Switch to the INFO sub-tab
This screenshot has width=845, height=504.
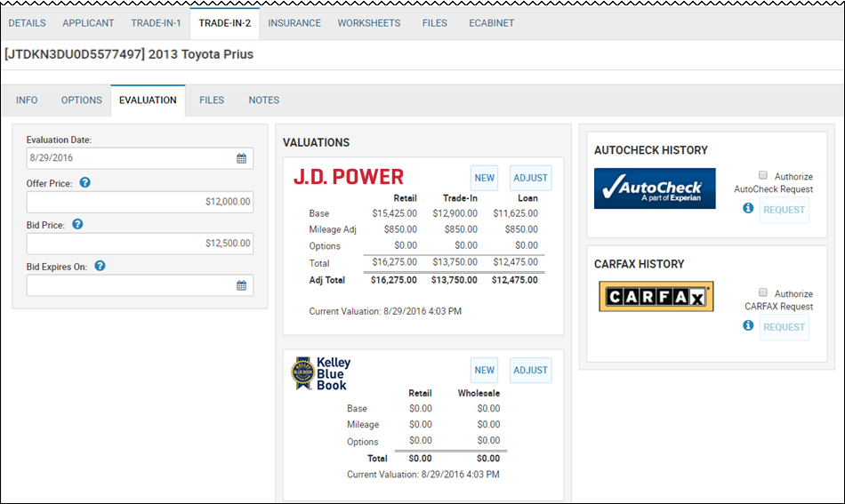pos(27,100)
